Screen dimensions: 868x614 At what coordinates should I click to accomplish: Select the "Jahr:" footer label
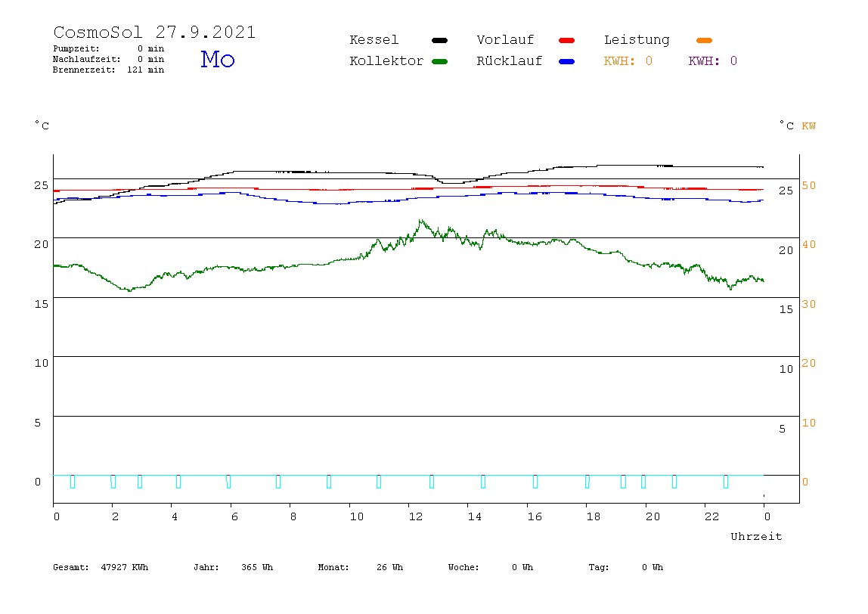206,567
